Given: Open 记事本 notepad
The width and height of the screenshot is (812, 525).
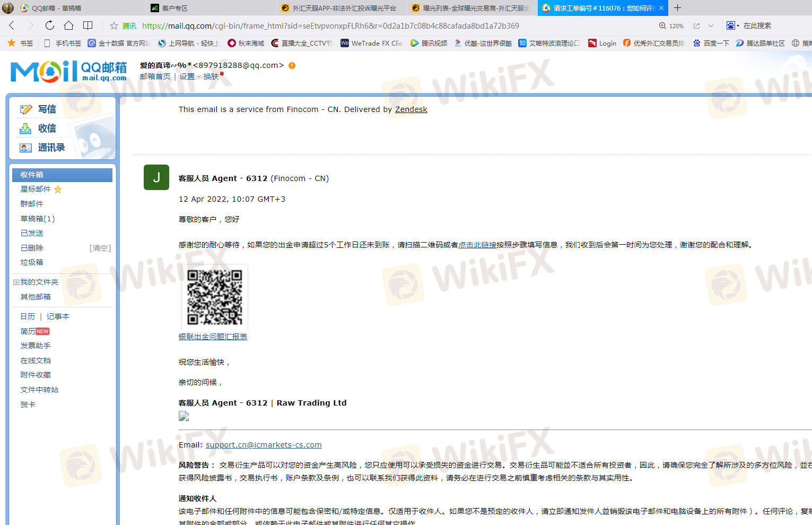Looking at the screenshot, I should [58, 316].
